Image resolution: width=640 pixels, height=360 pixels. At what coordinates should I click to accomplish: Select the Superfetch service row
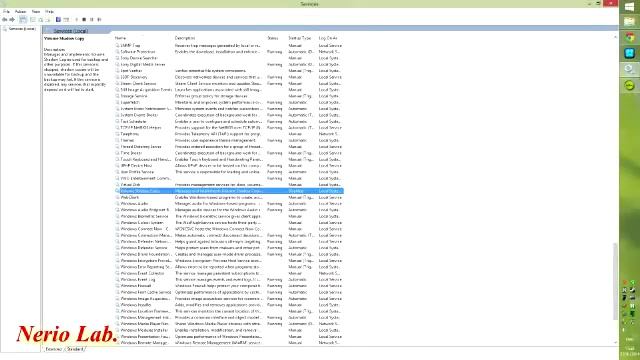pos(229,102)
